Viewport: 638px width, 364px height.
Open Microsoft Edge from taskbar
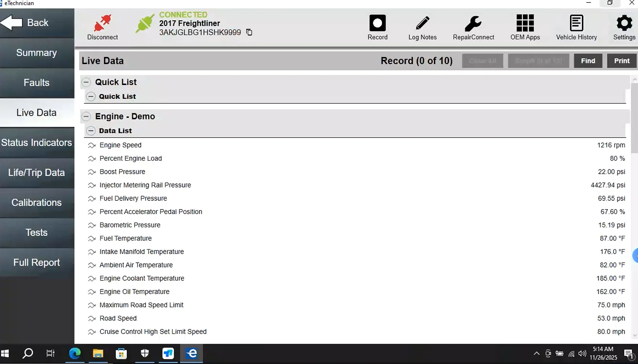point(75,354)
